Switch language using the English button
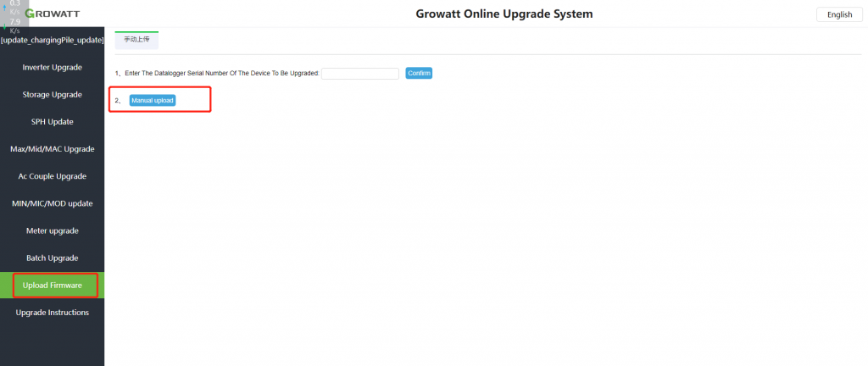Screen dimensions: 868x366 click(x=839, y=14)
